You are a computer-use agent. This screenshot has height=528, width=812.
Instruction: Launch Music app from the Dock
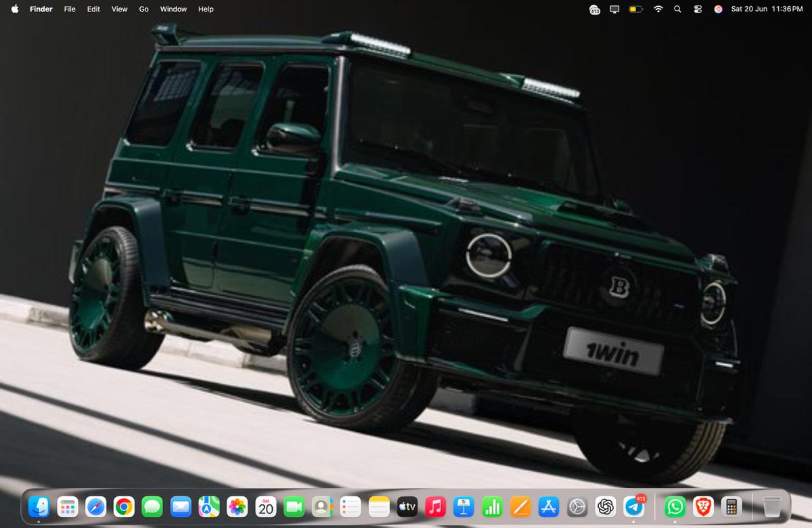pyautogui.click(x=435, y=506)
